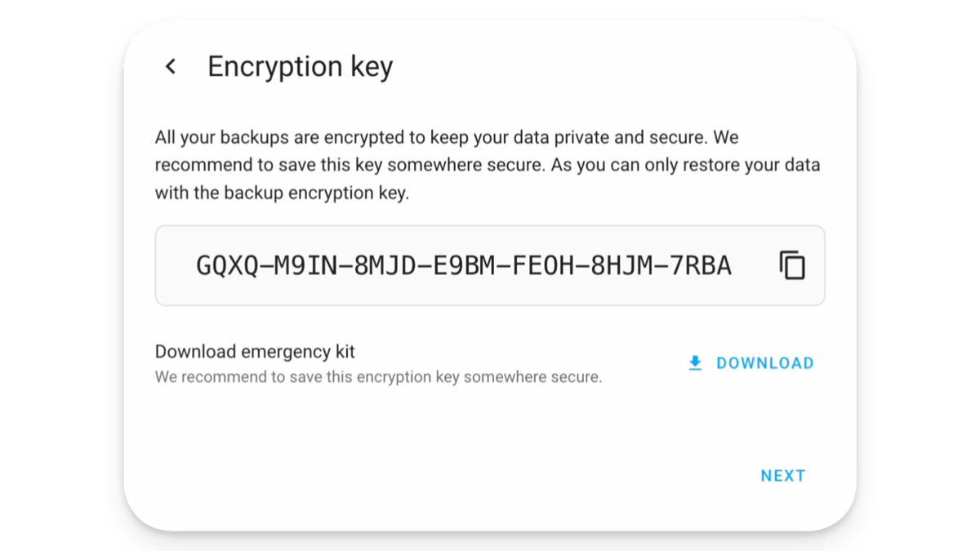The height and width of the screenshot is (551, 980).
Task: Open emergency kit download via DOWNLOAD
Action: tap(764, 362)
